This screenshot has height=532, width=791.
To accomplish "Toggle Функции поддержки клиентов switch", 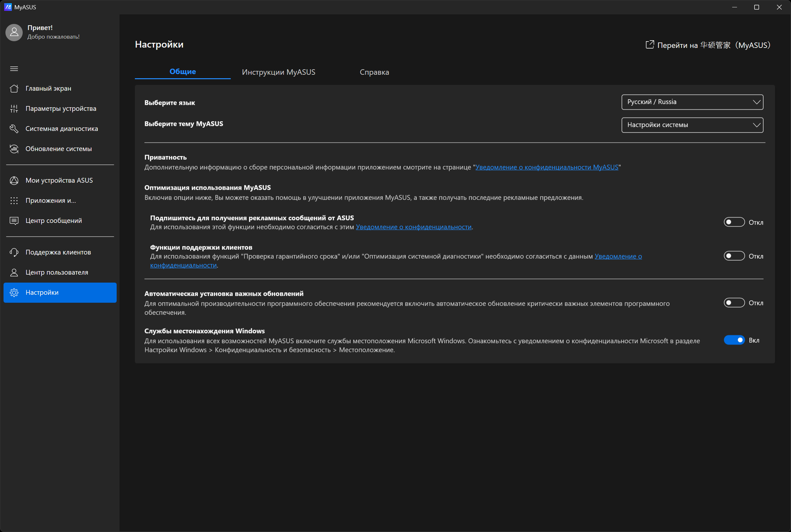I will point(733,256).
